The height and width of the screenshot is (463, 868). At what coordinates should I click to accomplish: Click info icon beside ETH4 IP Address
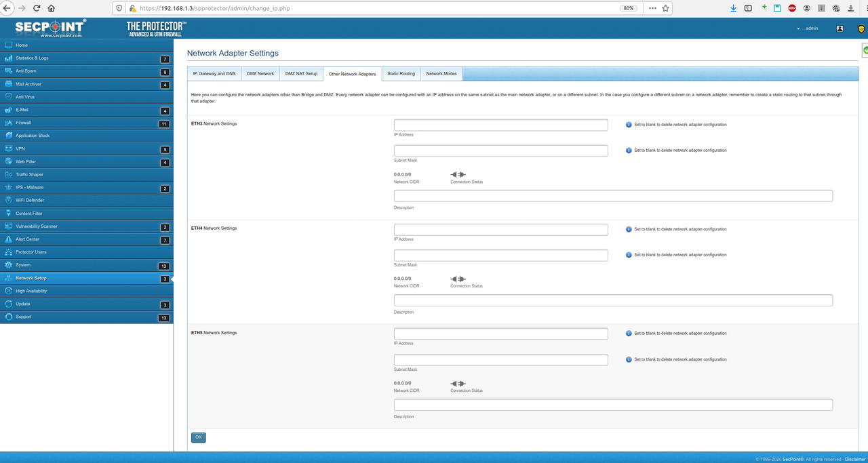629,229
